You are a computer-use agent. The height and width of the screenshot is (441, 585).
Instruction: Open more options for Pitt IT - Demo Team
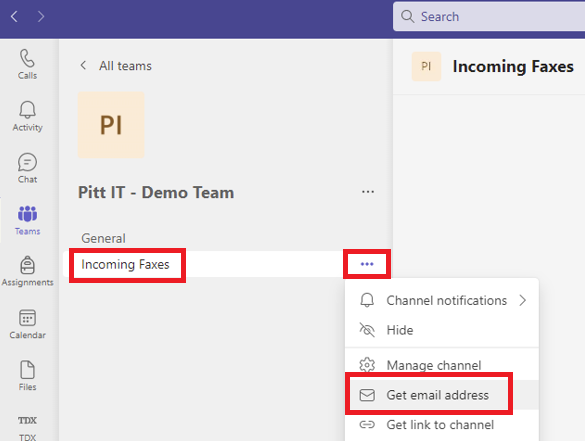(x=368, y=192)
